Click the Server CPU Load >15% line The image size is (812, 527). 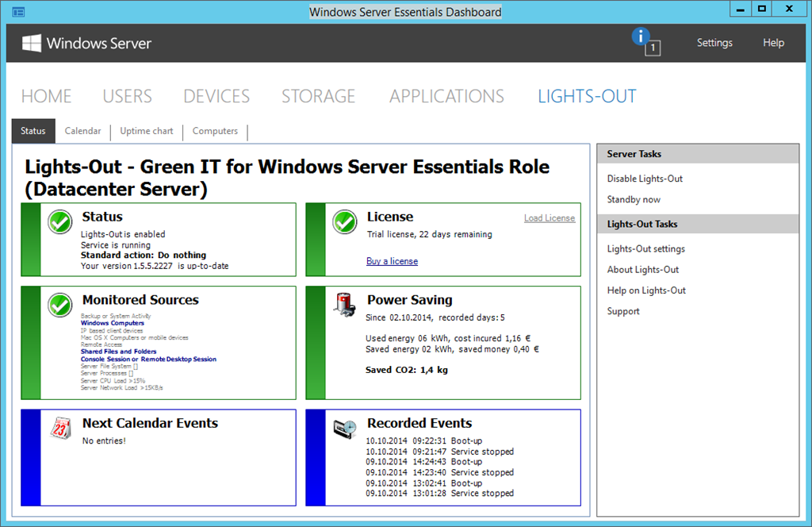[x=113, y=380]
